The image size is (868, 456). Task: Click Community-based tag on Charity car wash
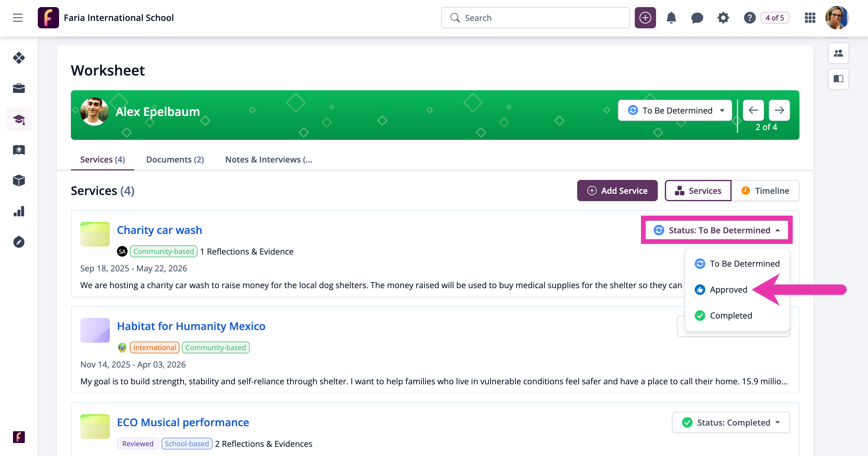(x=164, y=251)
